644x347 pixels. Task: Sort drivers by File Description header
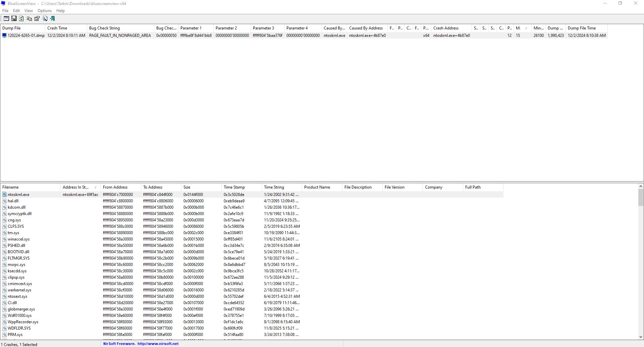click(362, 187)
